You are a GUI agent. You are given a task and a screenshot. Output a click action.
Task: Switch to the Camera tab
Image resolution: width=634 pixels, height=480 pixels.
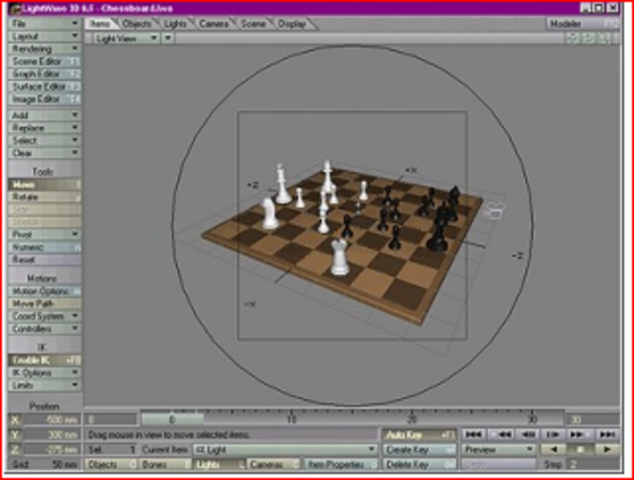[x=213, y=24]
